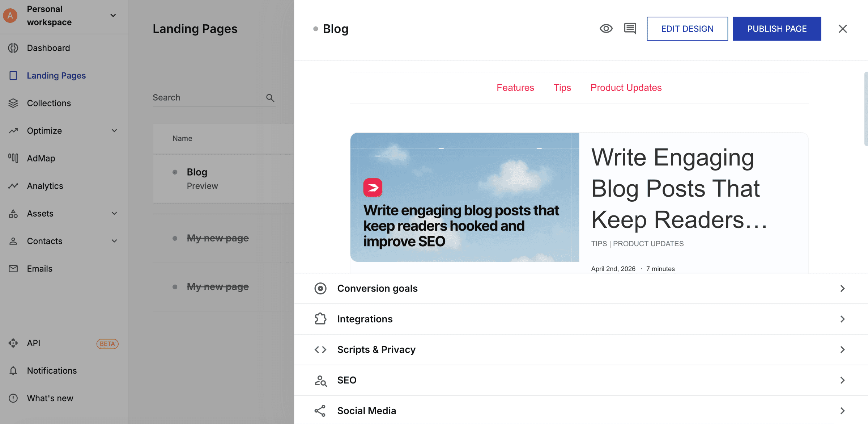The width and height of the screenshot is (868, 424).
Task: Open the Emails envelope icon
Action: 13,269
